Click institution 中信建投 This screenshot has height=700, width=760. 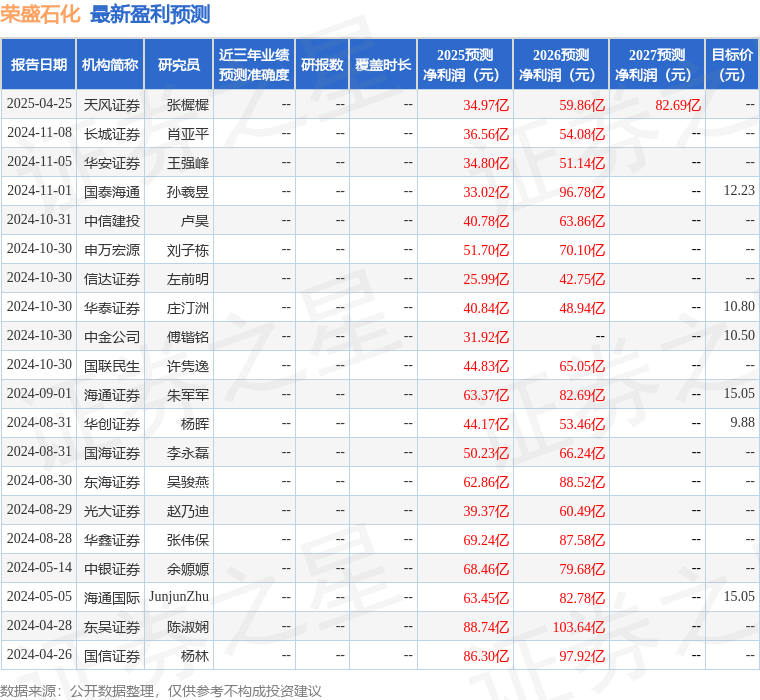pos(112,221)
